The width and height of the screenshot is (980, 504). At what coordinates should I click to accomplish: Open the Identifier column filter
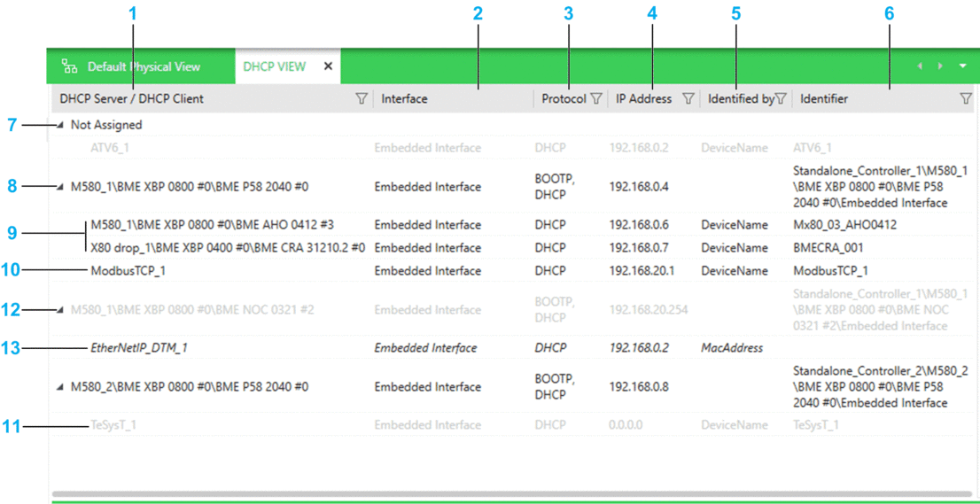point(966,98)
